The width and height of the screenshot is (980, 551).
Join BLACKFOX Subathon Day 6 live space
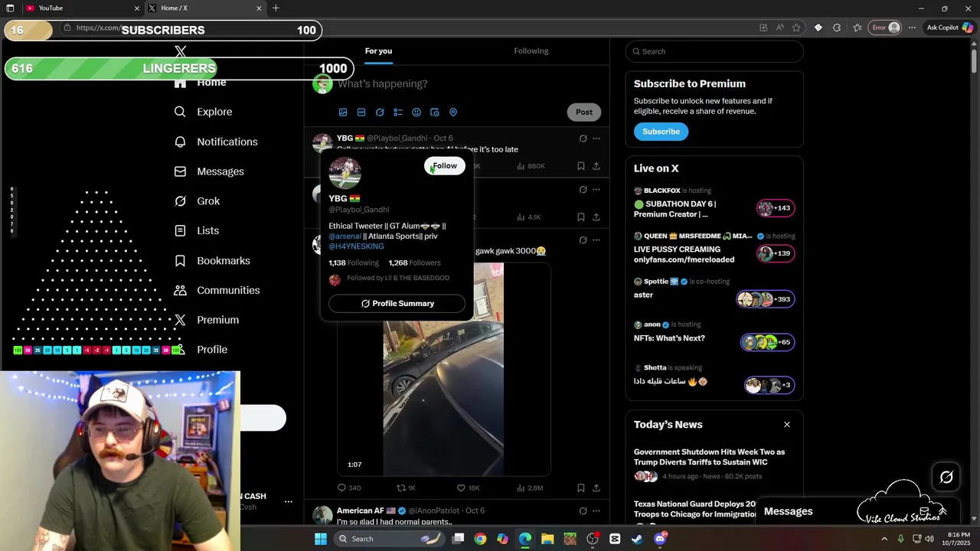tap(714, 203)
